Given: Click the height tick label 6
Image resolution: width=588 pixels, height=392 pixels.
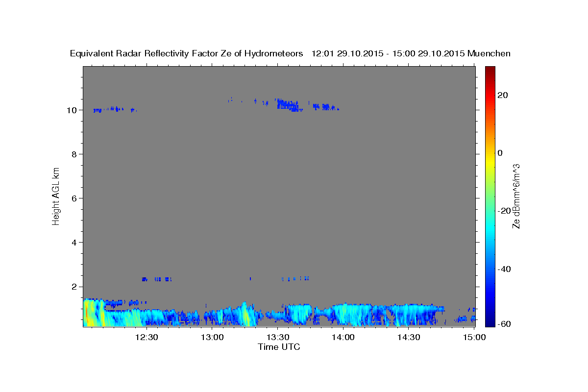Looking at the screenshot, I should click(x=73, y=198).
